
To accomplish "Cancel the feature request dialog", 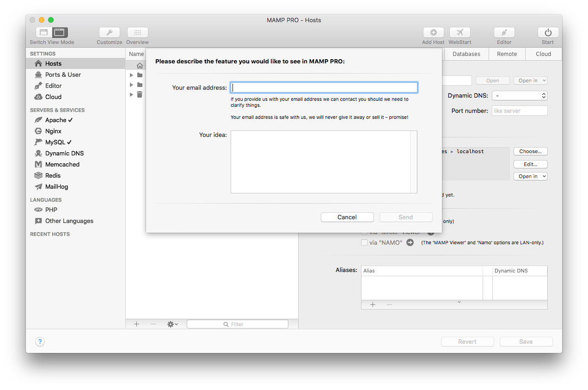I will coord(347,217).
